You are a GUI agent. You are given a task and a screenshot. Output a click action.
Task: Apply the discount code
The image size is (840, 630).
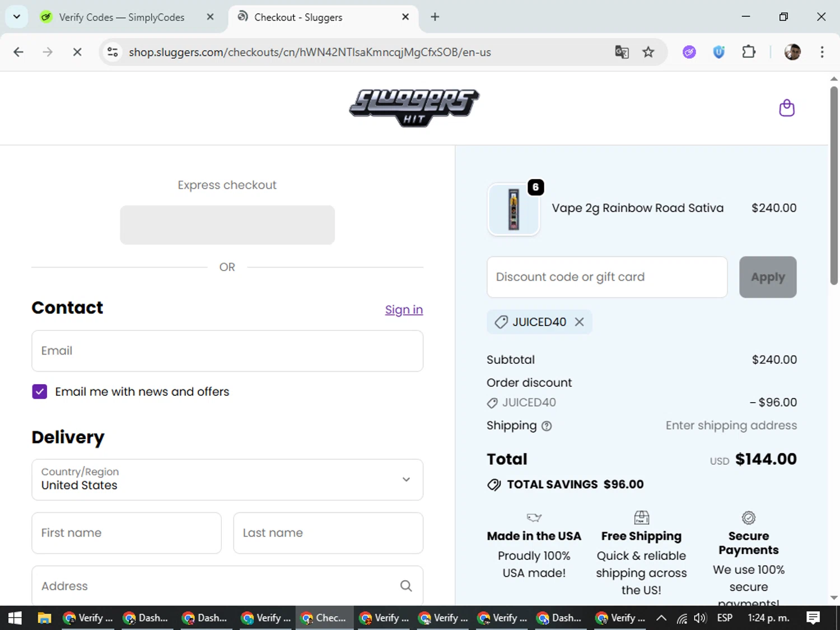click(768, 277)
